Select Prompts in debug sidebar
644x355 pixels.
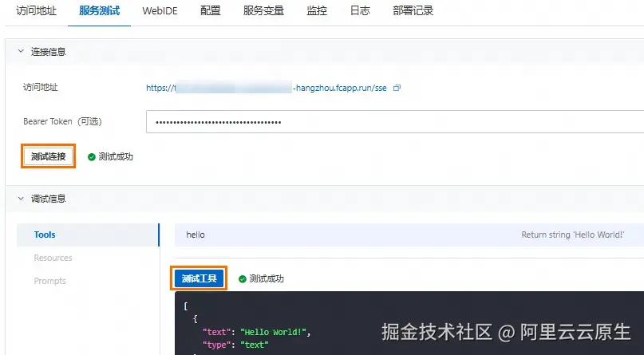tap(49, 281)
